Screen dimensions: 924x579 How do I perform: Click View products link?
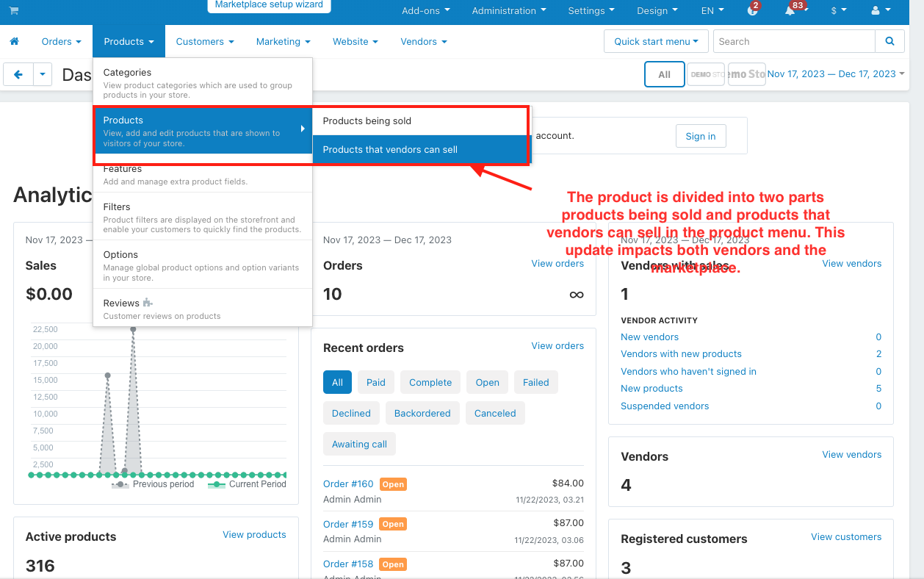[254, 534]
